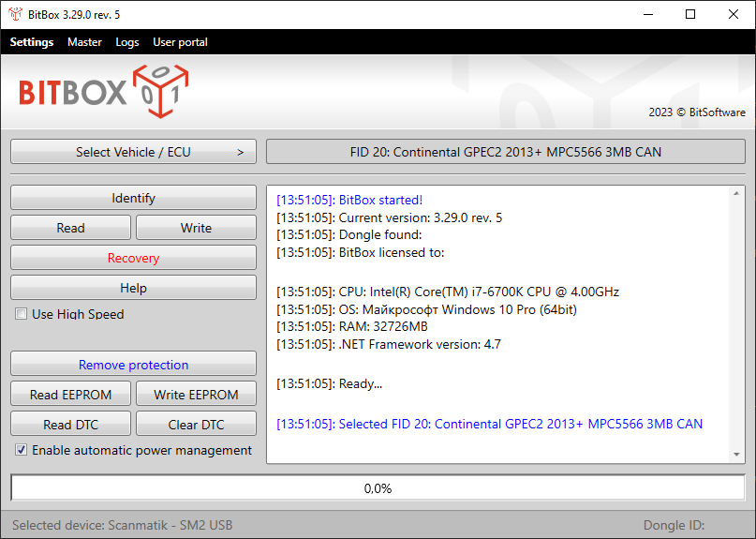
Task: Click the Read button
Action: pos(71,228)
